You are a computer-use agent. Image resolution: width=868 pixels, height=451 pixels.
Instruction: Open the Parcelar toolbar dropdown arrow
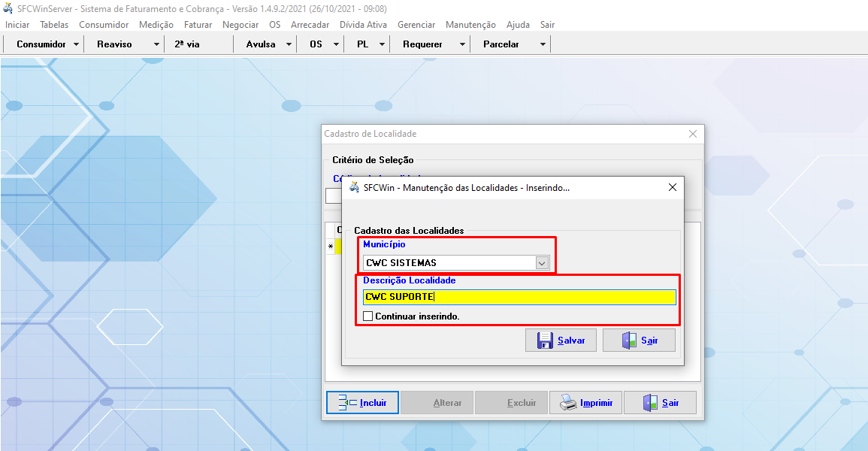click(543, 44)
